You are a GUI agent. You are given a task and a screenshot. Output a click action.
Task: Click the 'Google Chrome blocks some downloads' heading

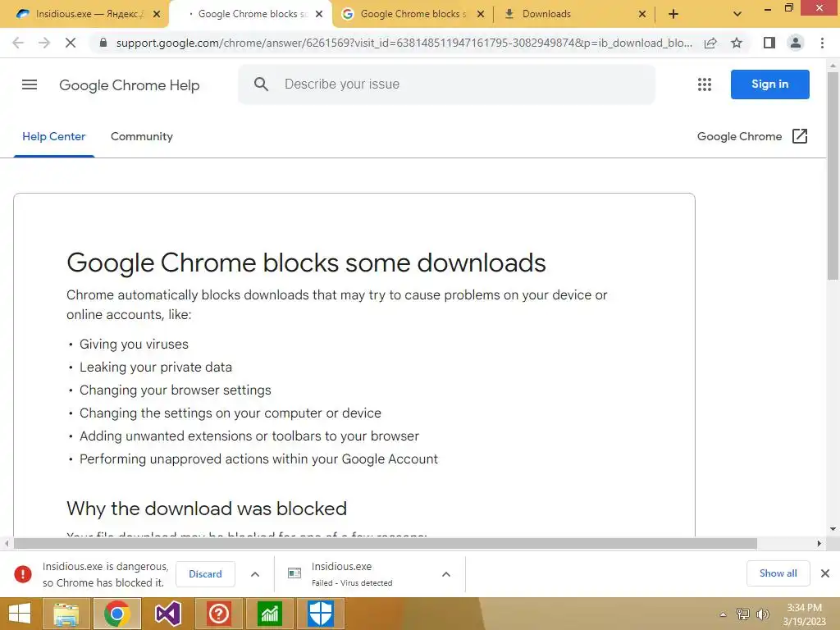click(x=306, y=262)
